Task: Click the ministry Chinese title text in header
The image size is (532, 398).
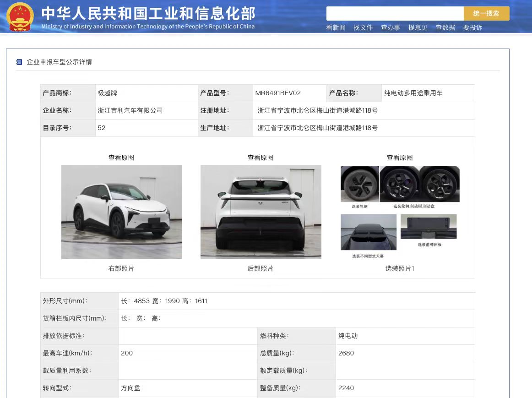Action: [x=148, y=13]
